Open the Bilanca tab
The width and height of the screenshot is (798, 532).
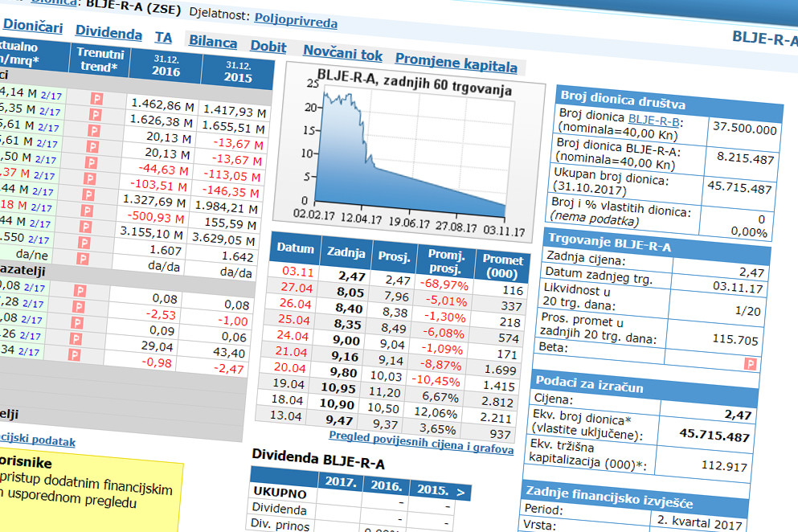[213, 42]
